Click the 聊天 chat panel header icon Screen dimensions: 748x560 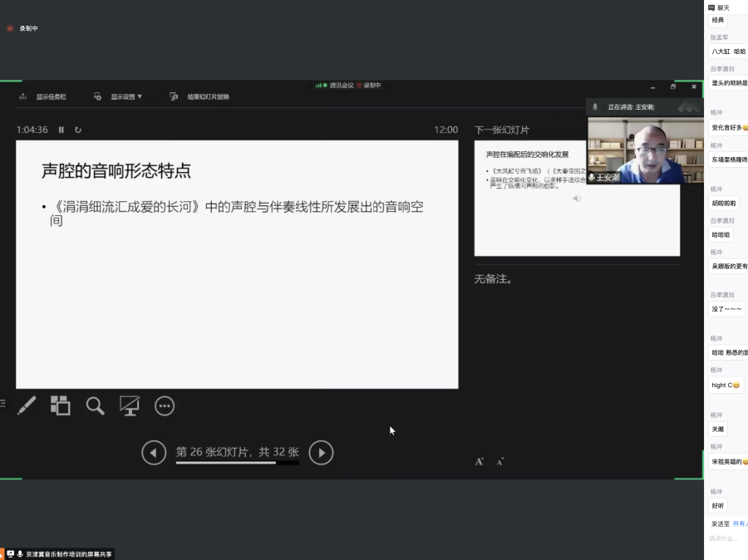(x=711, y=7)
